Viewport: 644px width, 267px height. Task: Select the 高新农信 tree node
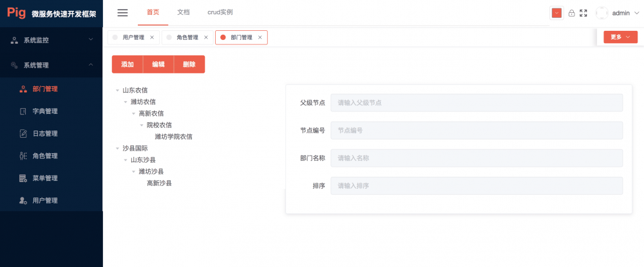point(151,113)
